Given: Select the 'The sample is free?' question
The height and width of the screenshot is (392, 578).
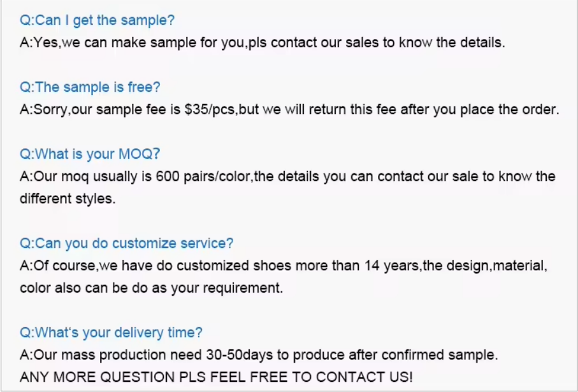Looking at the screenshot, I should pos(90,87).
